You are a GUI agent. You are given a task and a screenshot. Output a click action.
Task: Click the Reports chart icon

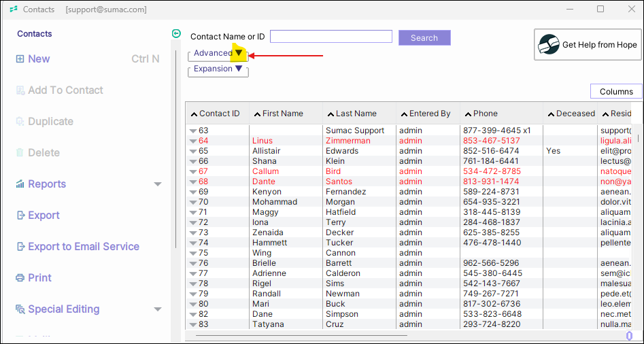pyautogui.click(x=20, y=184)
